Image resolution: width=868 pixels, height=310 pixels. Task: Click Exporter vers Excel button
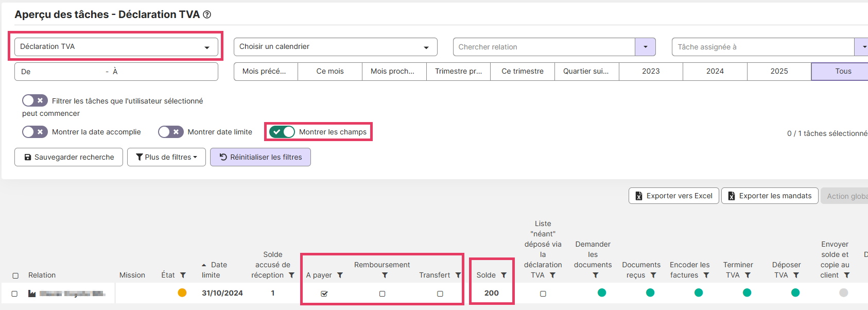(673, 196)
